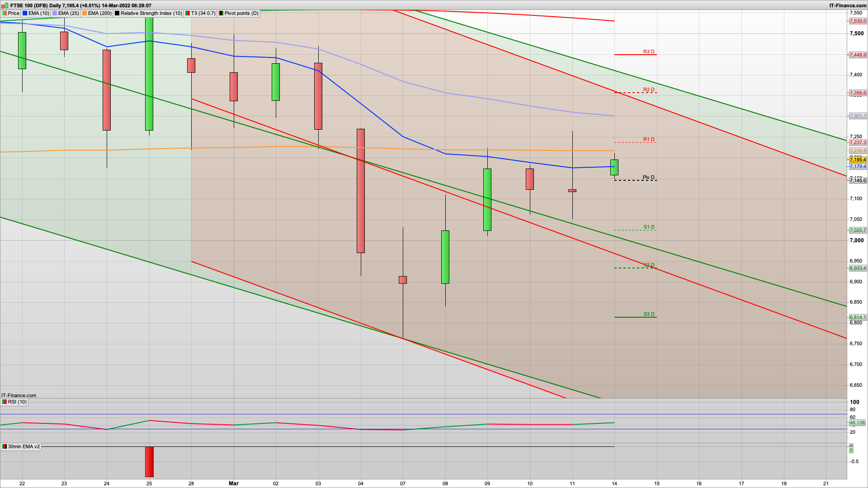Select the EMA (200) indicator legend
868x488 pixels.
(x=97, y=13)
